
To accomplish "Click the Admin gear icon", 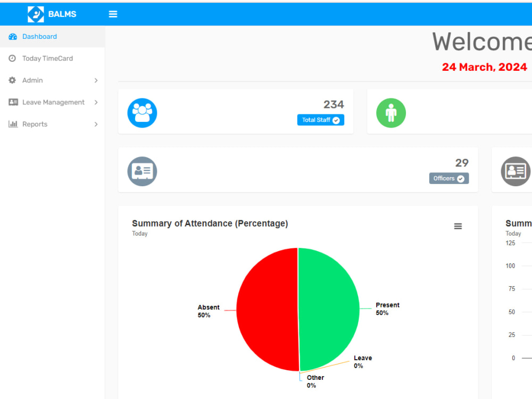I will [x=12, y=80].
